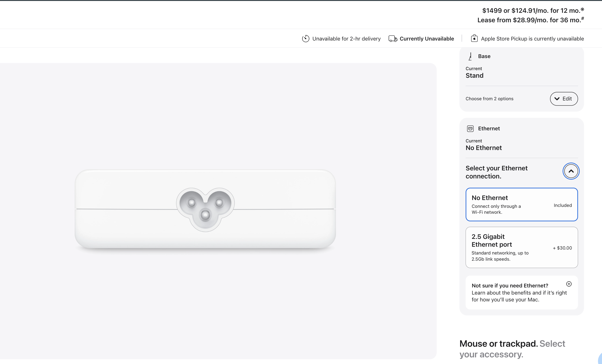602x364 pixels.
Task: Click 'Mouse or trackpad.' heading
Action: tap(498, 343)
